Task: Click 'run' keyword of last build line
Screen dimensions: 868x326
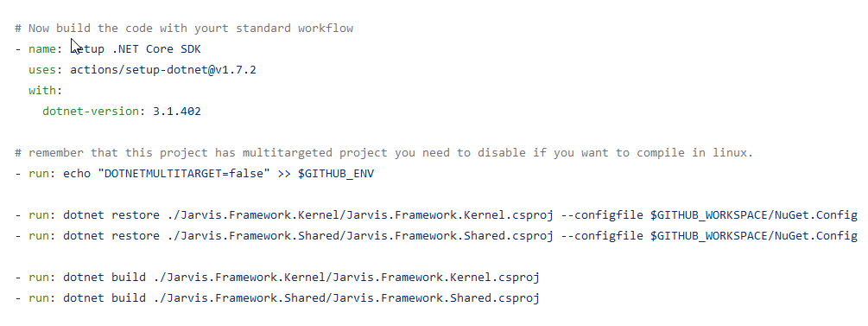Action: point(39,298)
